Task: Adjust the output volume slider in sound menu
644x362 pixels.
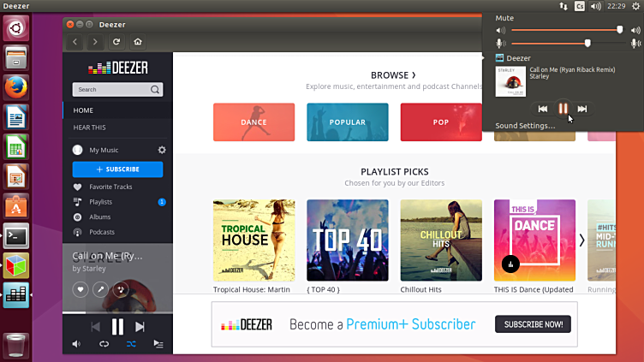Action: coord(619,30)
